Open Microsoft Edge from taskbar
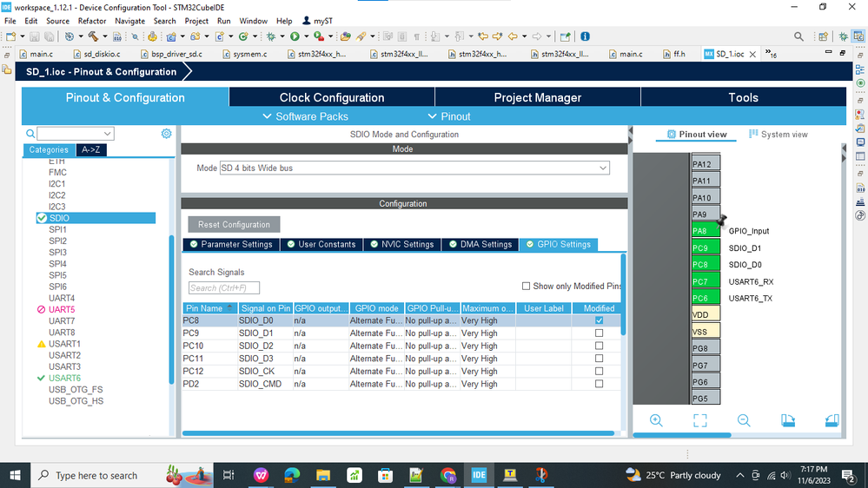Image resolution: width=868 pixels, height=488 pixels. (x=292, y=475)
